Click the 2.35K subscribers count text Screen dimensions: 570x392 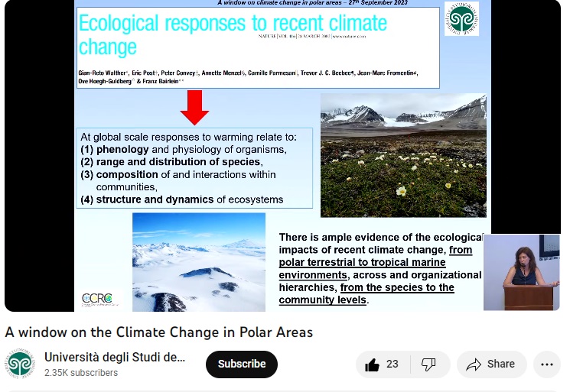81,373
